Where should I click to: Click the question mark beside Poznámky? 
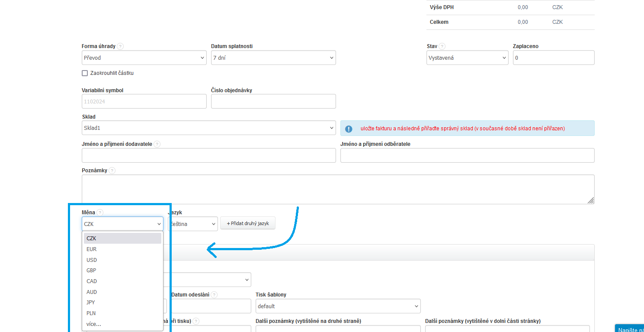(x=112, y=171)
